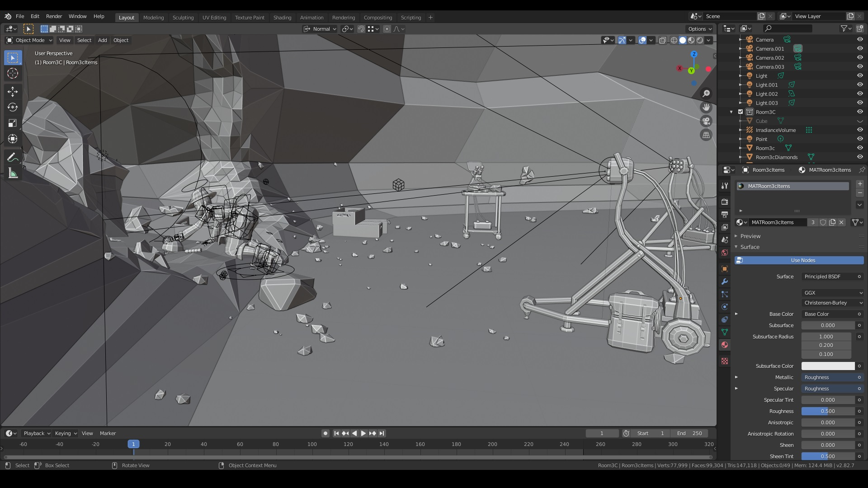Uncheck the Room3C collection checkbox
Image resolution: width=868 pixels, height=488 pixels.
click(x=741, y=112)
